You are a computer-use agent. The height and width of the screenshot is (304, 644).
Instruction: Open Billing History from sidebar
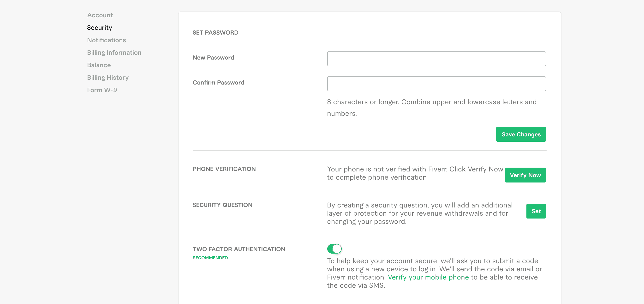tap(108, 78)
